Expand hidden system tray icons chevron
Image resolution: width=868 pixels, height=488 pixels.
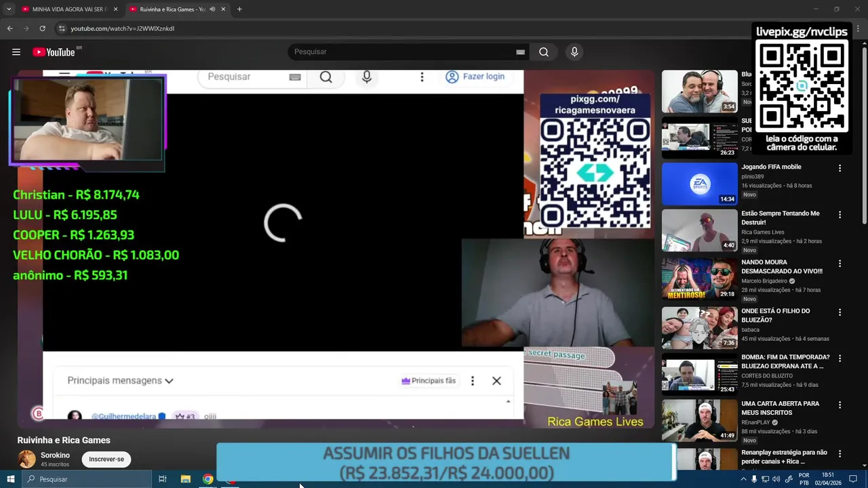click(743, 479)
